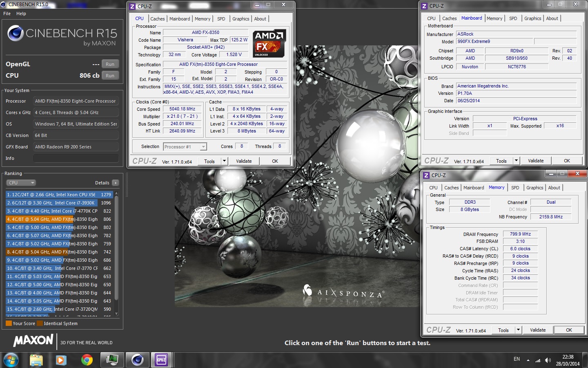Click Validate in CPU-Z CPU window
This screenshot has height=368, width=588.
[244, 161]
